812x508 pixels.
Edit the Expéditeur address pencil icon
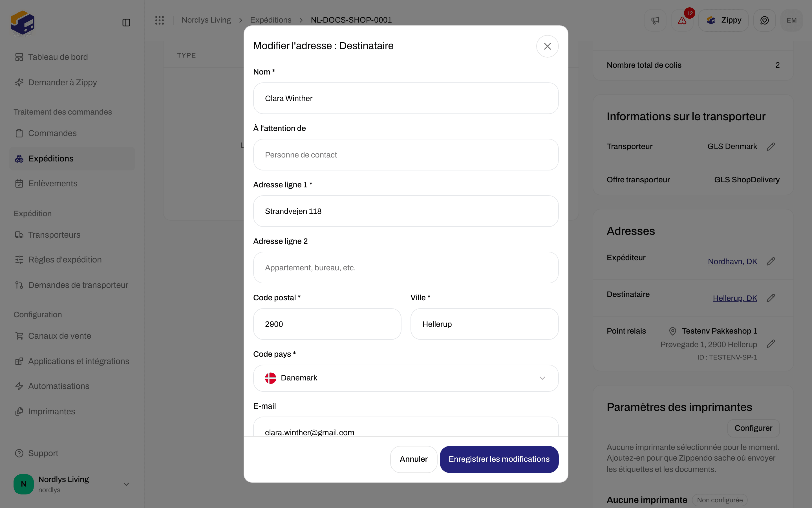tap(771, 261)
